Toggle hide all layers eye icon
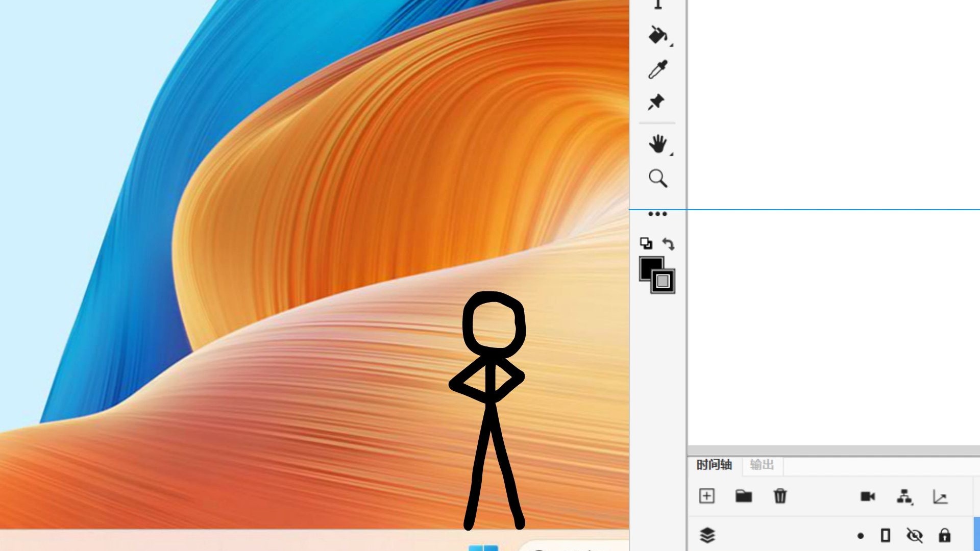This screenshot has height=551, width=980. [x=915, y=535]
